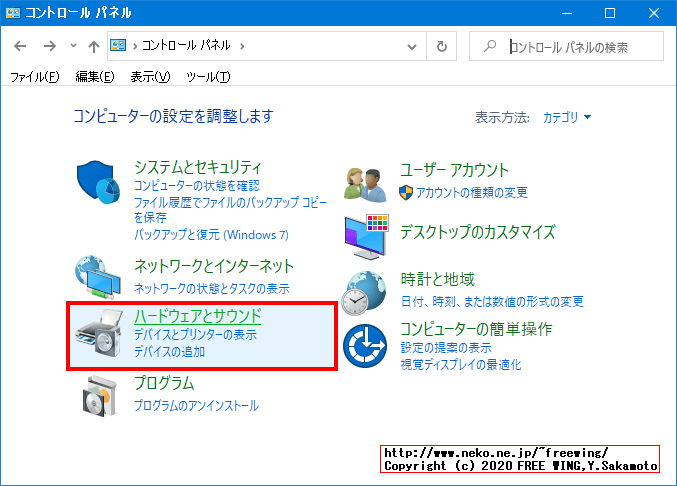Click デバイスの追加 link
Screen dimensions: 677x486
click(169, 352)
